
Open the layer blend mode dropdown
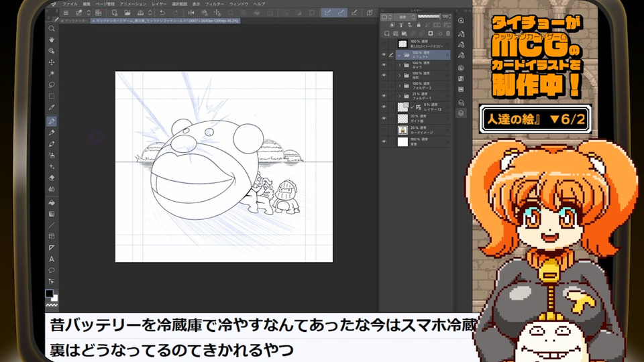(405, 17)
